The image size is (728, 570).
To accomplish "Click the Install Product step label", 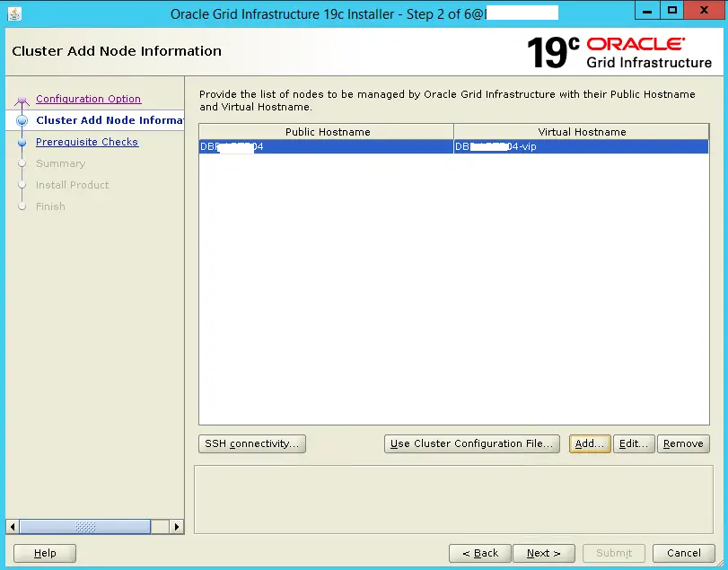I will pos(72,185).
